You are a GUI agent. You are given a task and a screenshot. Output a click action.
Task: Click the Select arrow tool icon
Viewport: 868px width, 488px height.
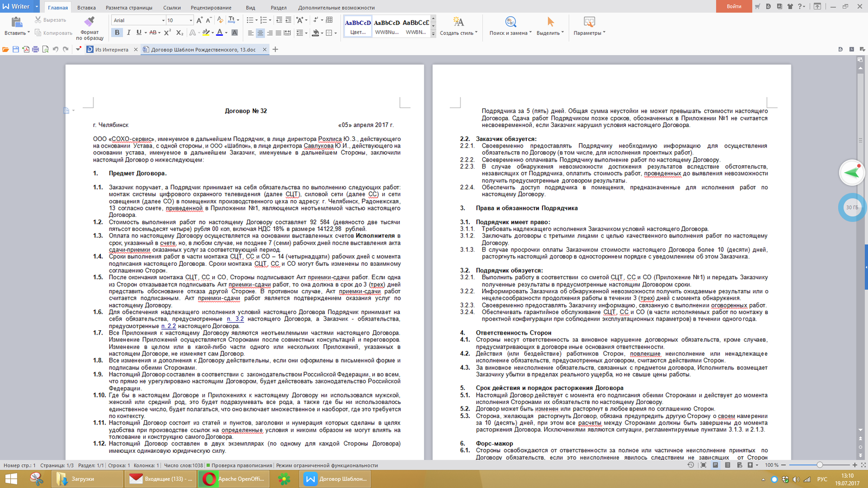click(x=551, y=22)
